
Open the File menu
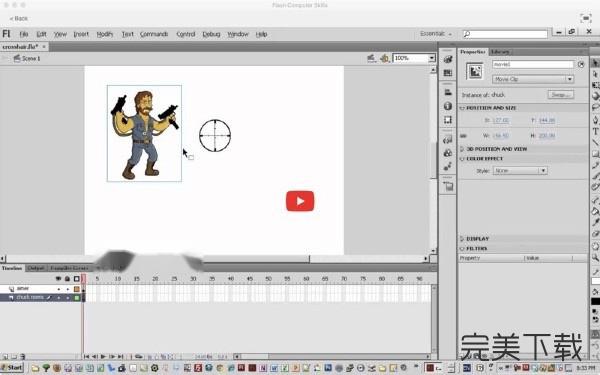pyautogui.click(x=24, y=34)
